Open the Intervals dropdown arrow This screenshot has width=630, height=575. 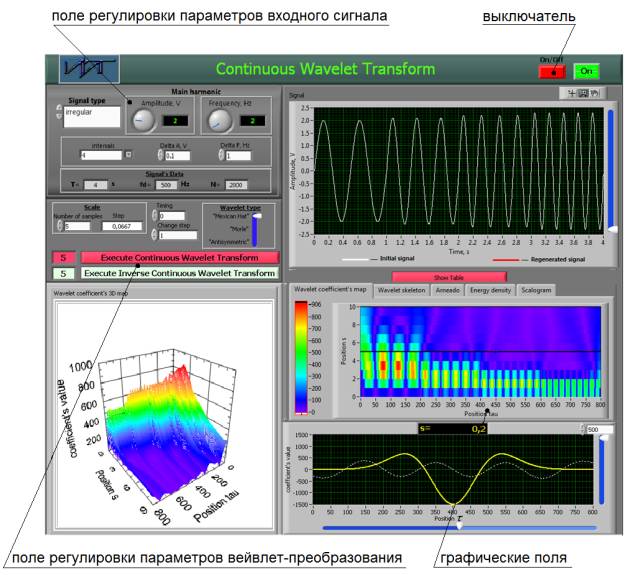point(128,155)
